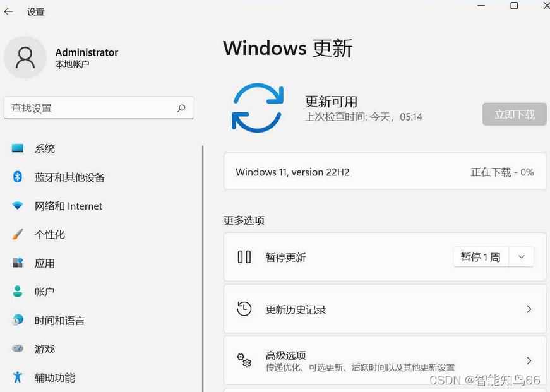
Task: Select the 系统 (System) icon in sidebar
Action: (18, 148)
